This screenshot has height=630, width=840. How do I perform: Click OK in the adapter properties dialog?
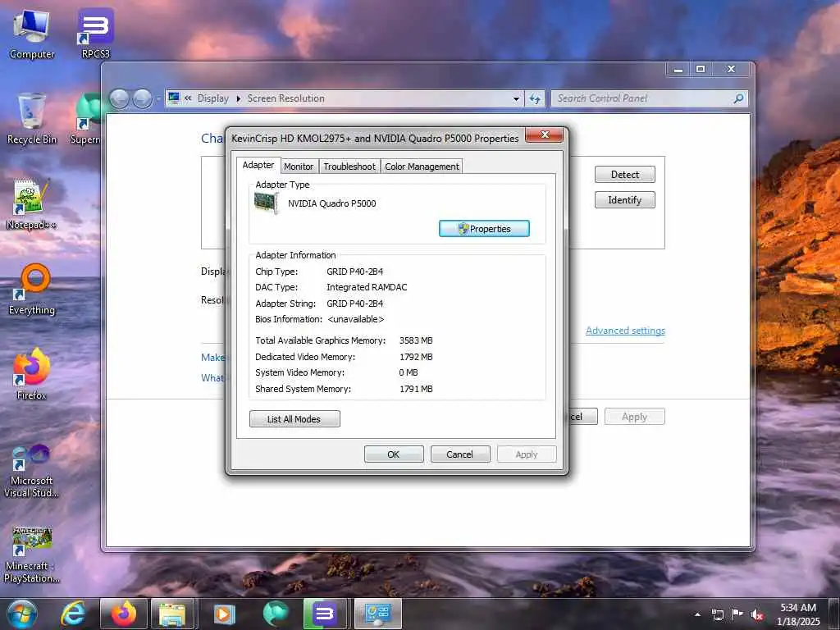tap(394, 454)
